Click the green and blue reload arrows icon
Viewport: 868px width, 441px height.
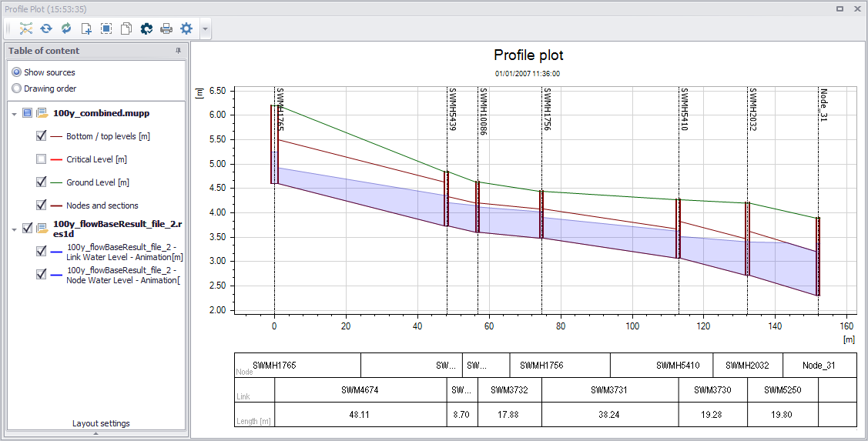66,28
